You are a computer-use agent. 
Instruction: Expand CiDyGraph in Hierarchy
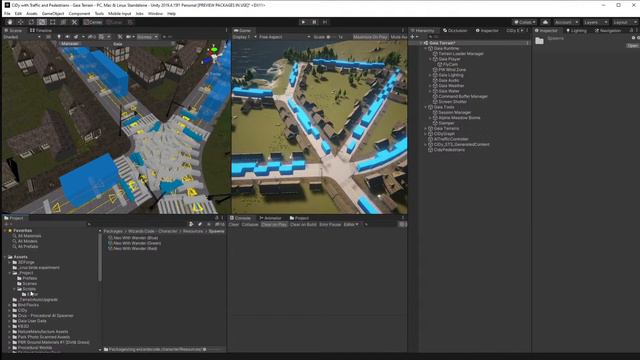(x=425, y=133)
